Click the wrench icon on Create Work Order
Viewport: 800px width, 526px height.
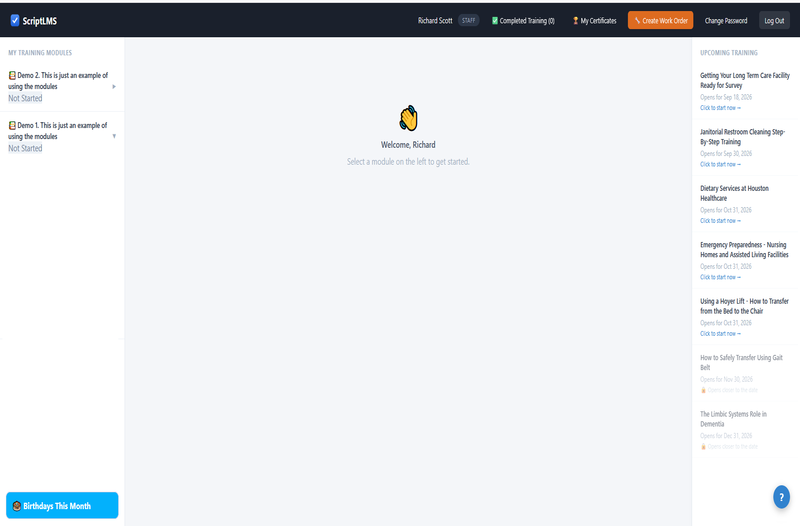[x=637, y=20]
